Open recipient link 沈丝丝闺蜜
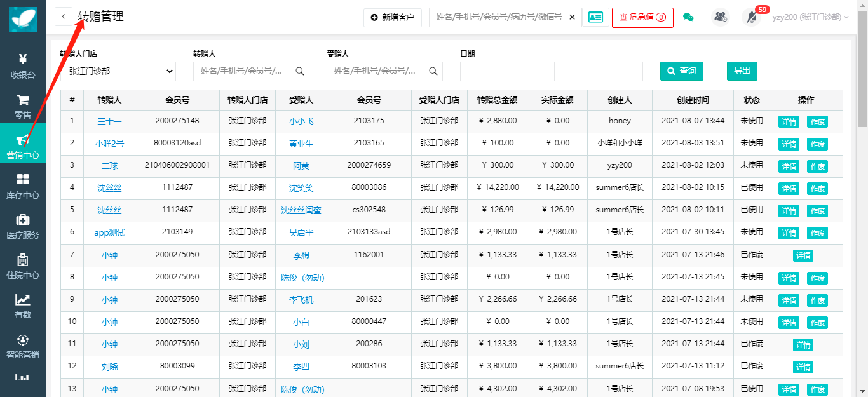The width and height of the screenshot is (868, 397). point(301,210)
